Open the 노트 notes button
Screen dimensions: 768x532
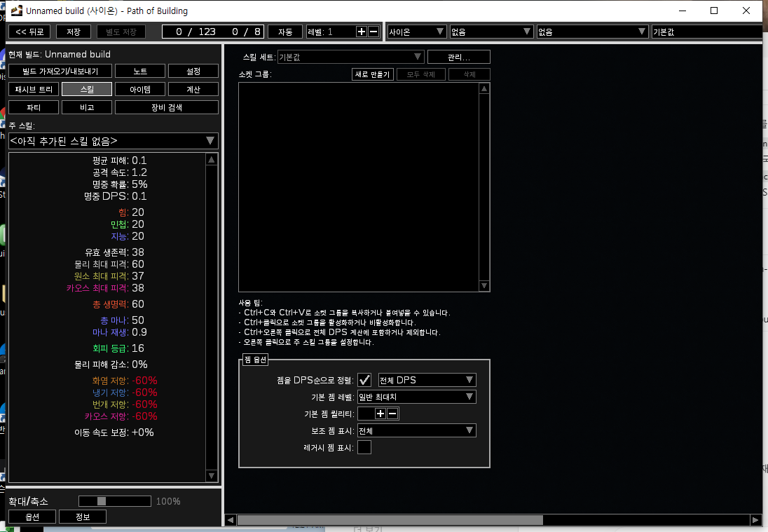[x=140, y=71]
